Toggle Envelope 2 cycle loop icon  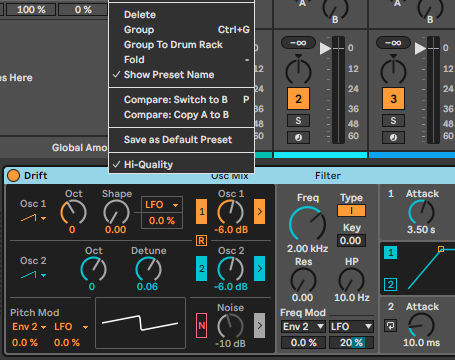coord(390,325)
